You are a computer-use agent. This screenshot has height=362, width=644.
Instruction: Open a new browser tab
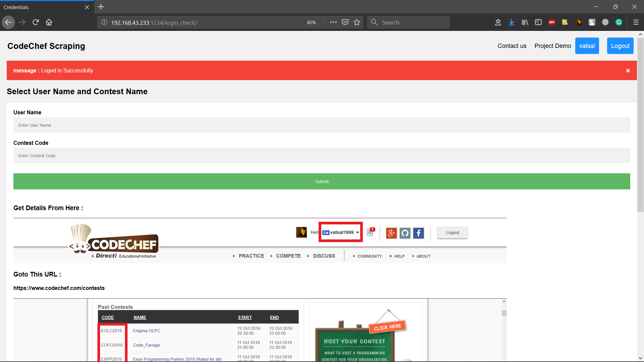[101, 7]
